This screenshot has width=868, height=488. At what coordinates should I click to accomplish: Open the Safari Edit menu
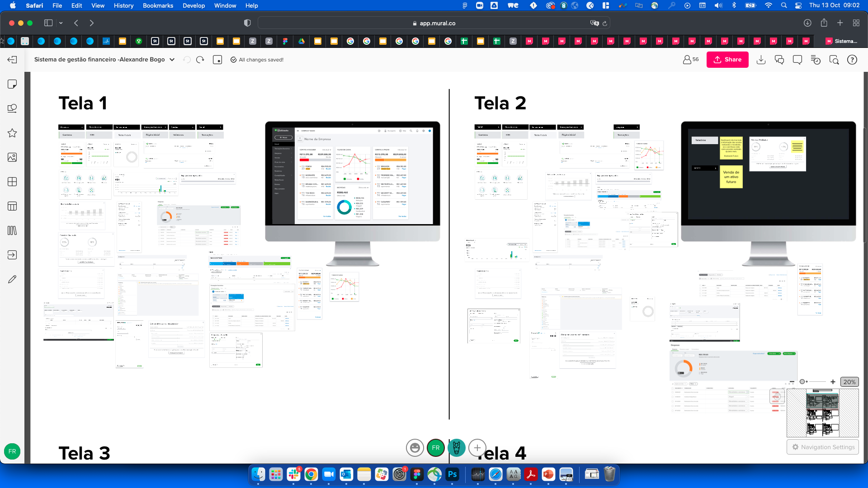[77, 5]
